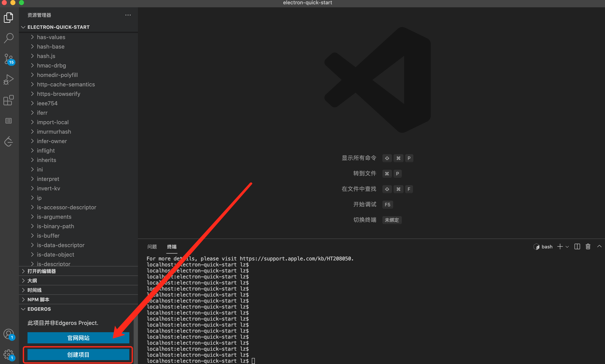Viewport: 605px width, 364px height.
Task: Switch to the 问题 problems tab
Action: [152, 246]
